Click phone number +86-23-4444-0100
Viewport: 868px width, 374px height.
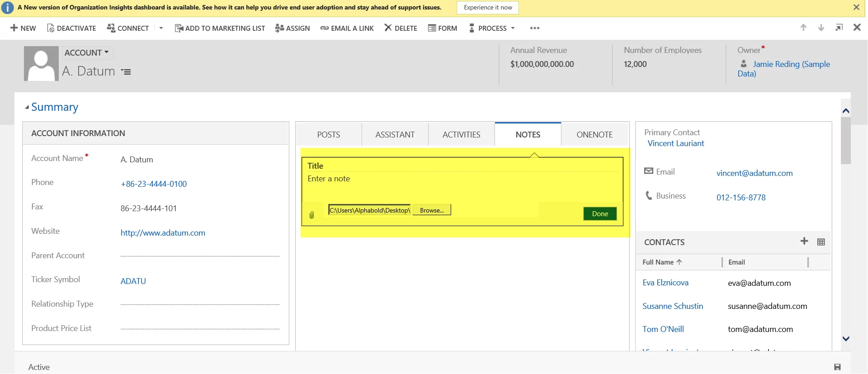[154, 184]
